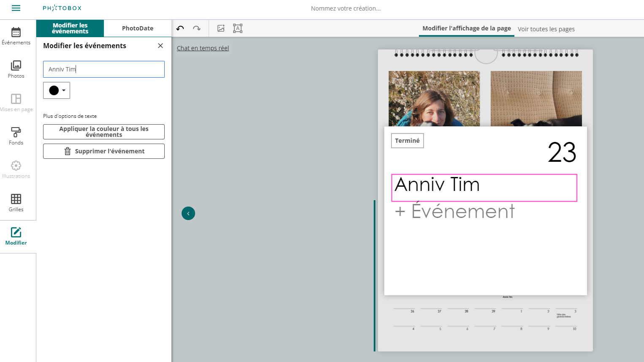Image resolution: width=644 pixels, height=362 pixels.
Task: Click Appliquer la couleur à tous les événements
Action: pos(104,132)
